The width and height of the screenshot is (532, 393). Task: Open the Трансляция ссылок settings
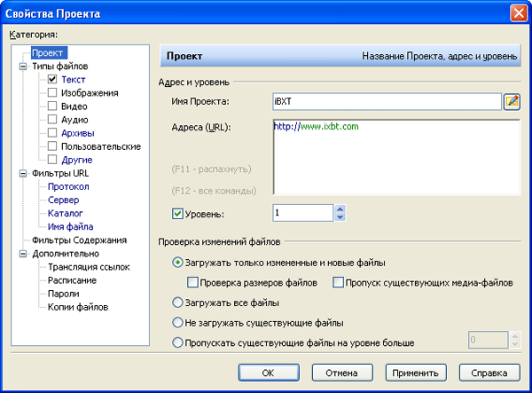(x=89, y=267)
